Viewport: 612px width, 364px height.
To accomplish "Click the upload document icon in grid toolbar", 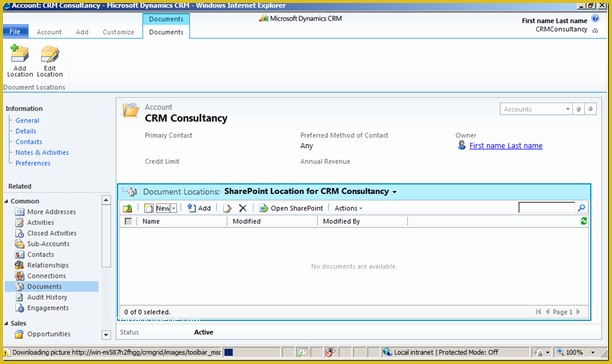I will coord(128,208).
